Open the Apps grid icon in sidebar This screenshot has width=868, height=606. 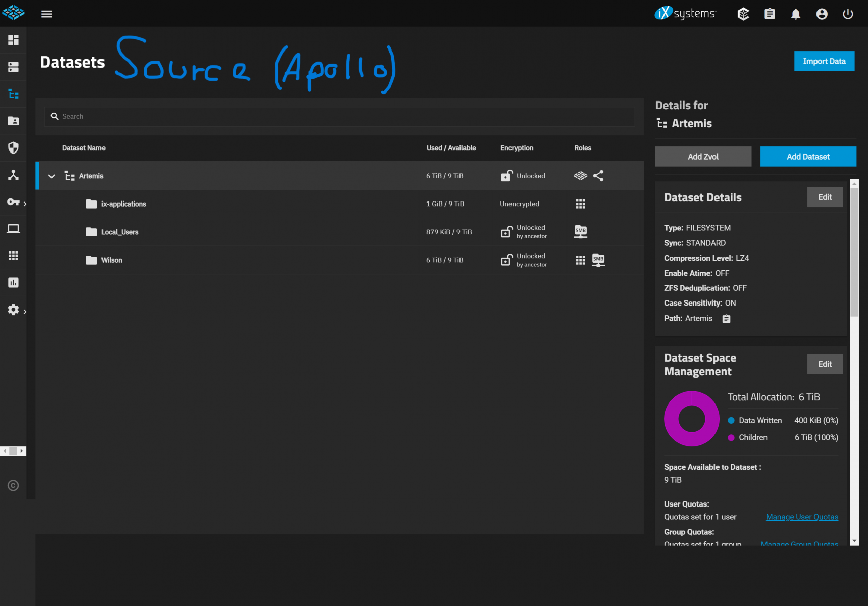[13, 256]
